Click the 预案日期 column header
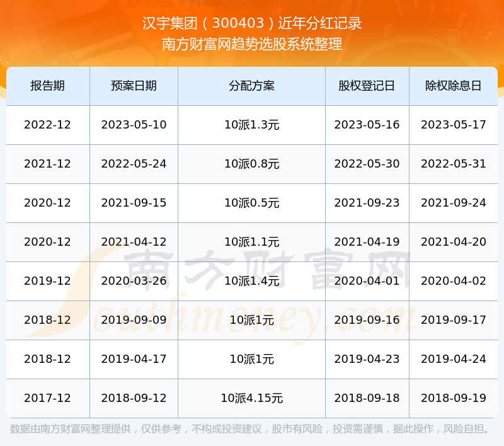Image resolution: width=504 pixels, height=446 pixels. click(134, 86)
